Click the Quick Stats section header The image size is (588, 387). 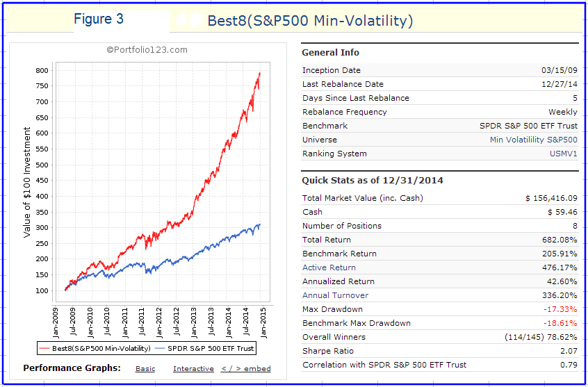[364, 181]
